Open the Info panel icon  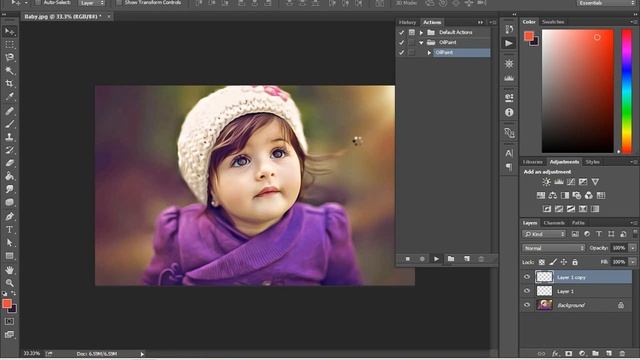click(x=509, y=112)
